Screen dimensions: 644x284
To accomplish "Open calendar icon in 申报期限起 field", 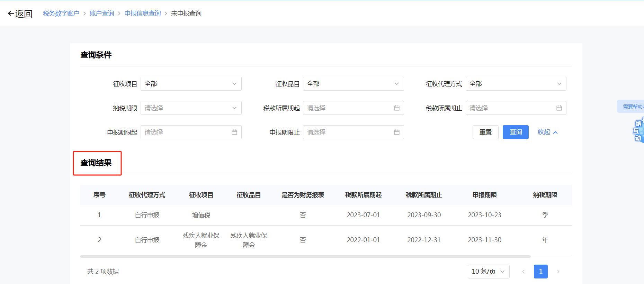I will tap(234, 132).
